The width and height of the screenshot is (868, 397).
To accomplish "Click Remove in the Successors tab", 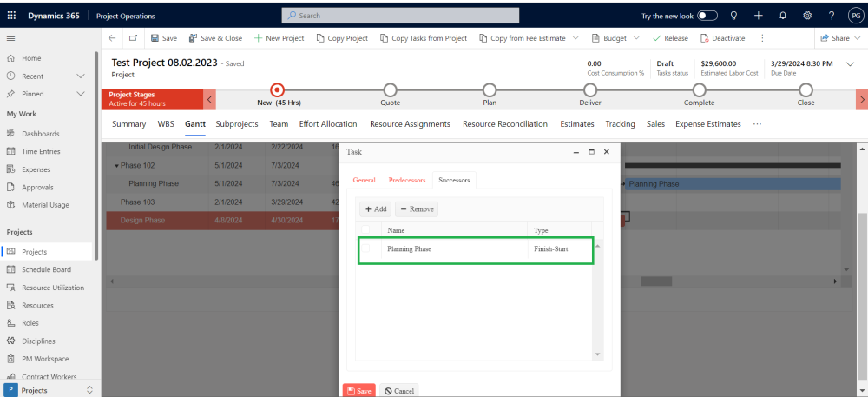I will [x=417, y=209].
